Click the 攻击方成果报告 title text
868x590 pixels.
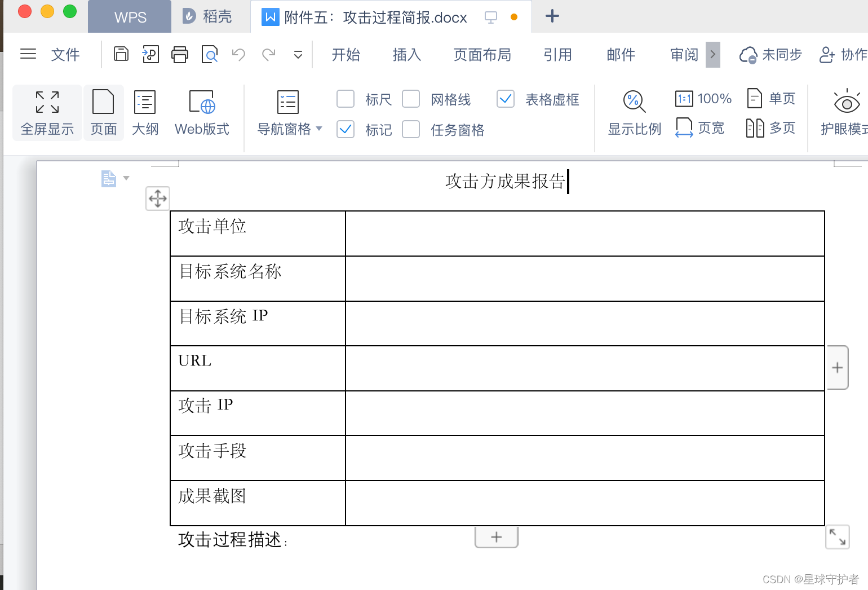coord(505,181)
